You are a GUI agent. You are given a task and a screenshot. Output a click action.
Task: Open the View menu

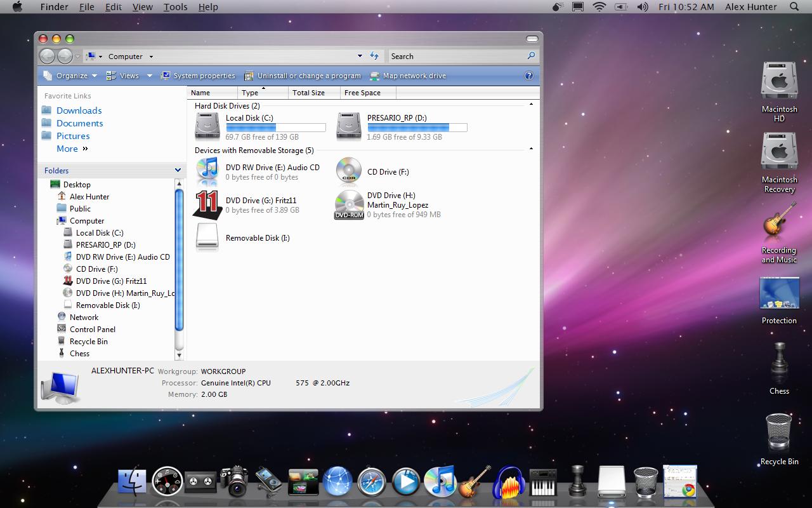142,7
